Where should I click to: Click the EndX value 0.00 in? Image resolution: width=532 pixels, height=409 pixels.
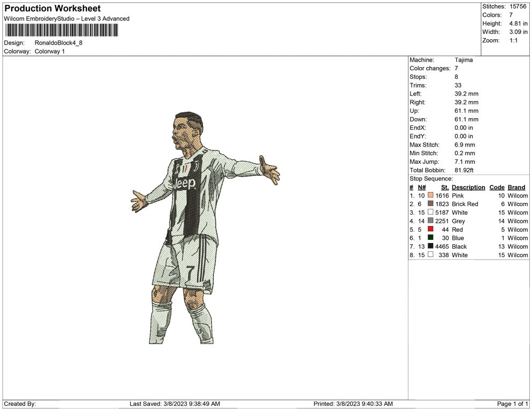click(464, 128)
